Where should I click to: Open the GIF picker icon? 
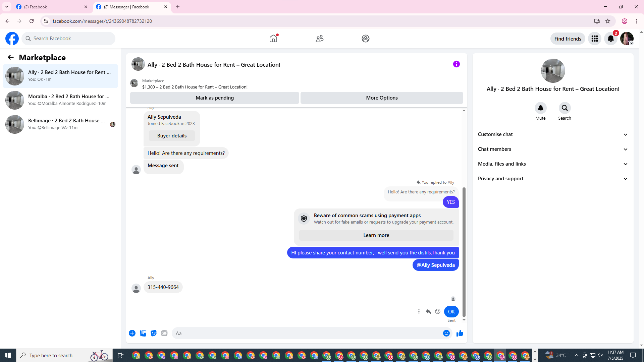coord(164,333)
